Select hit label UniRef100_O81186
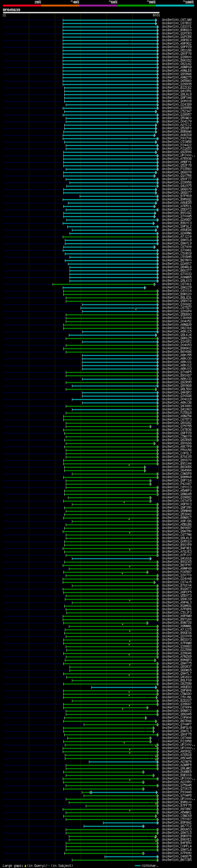 (x=177, y=50)
